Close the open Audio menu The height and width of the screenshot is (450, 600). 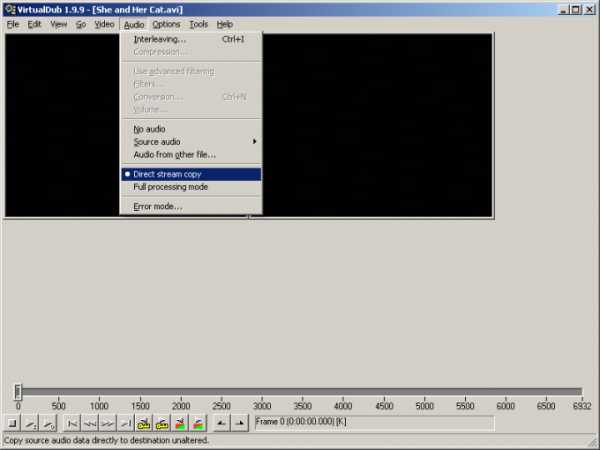pyautogui.click(x=134, y=25)
